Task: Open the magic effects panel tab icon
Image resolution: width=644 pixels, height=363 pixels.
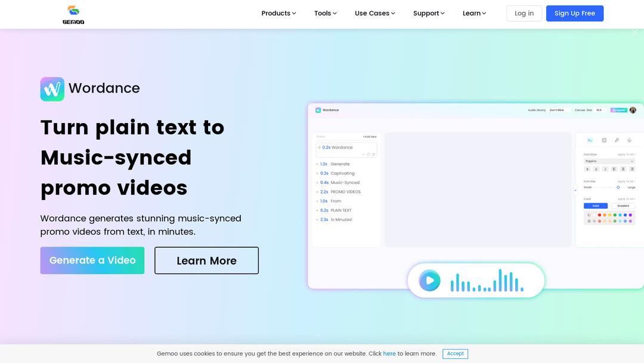Action: coord(617,140)
